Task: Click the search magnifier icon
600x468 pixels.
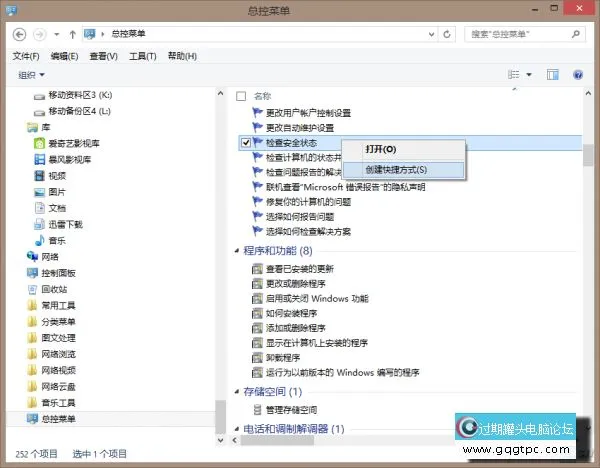Action: [576, 34]
